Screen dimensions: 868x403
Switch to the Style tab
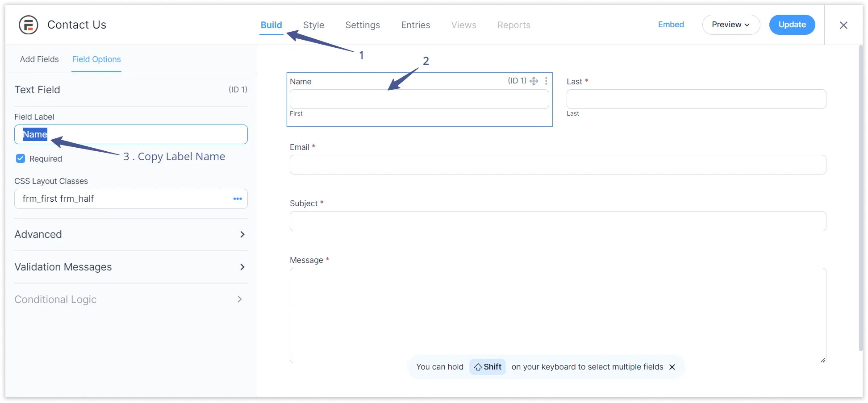coord(313,25)
